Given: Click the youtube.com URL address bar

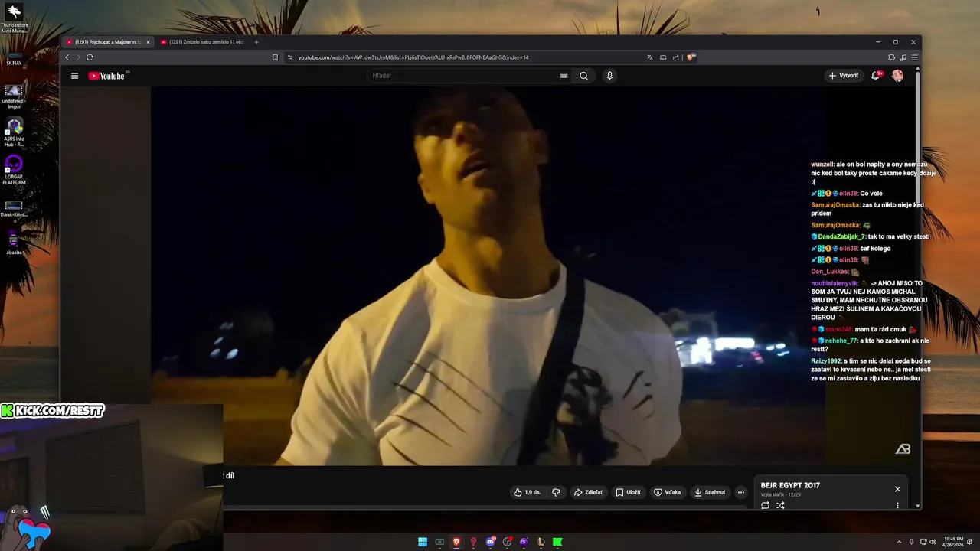Looking at the screenshot, I should coord(413,57).
